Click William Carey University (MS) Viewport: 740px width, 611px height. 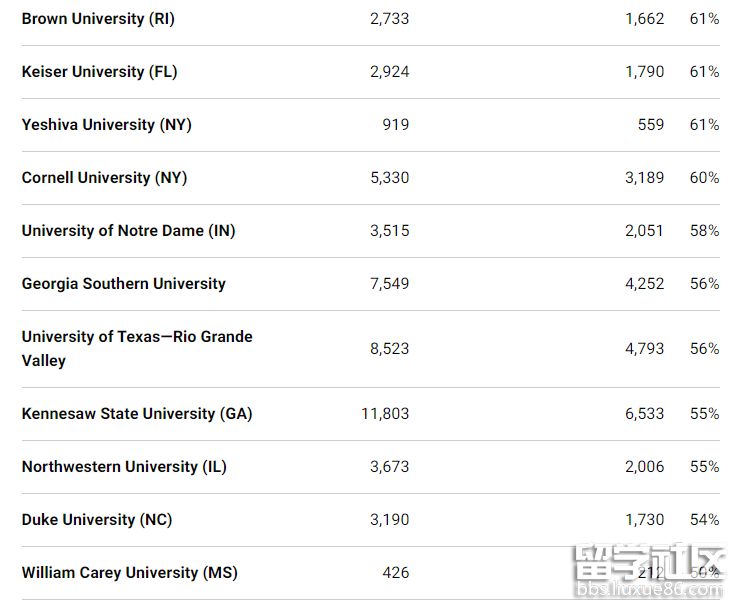[x=129, y=573]
